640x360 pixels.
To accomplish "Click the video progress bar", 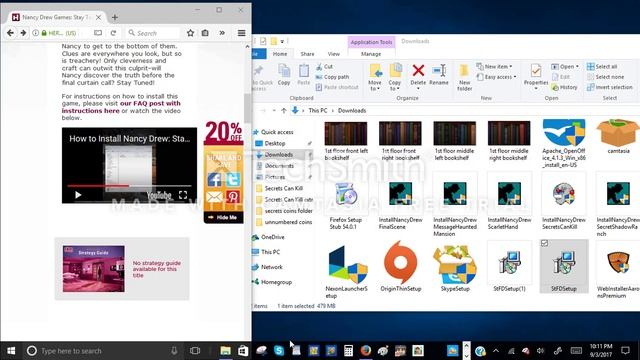I will (x=129, y=186).
